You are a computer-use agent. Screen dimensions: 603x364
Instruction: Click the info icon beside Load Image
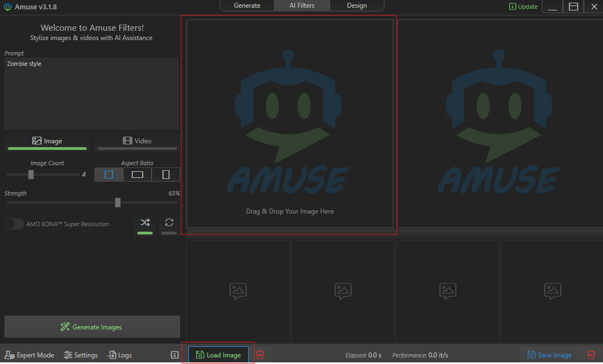click(x=175, y=355)
